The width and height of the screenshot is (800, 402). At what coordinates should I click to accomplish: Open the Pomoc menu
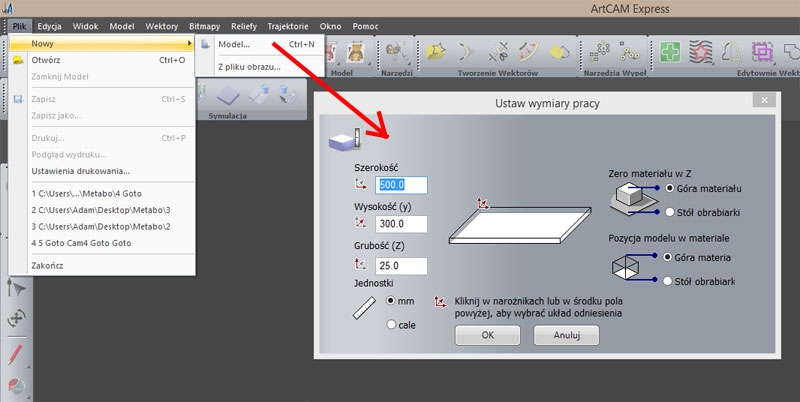[x=365, y=27]
